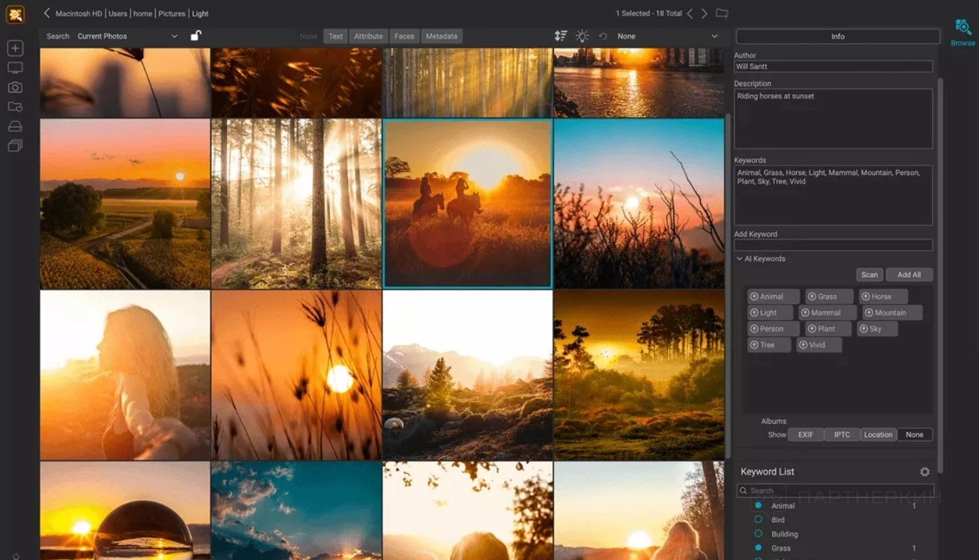The height and width of the screenshot is (560, 979).
Task: Click the Scan button
Action: pos(869,275)
